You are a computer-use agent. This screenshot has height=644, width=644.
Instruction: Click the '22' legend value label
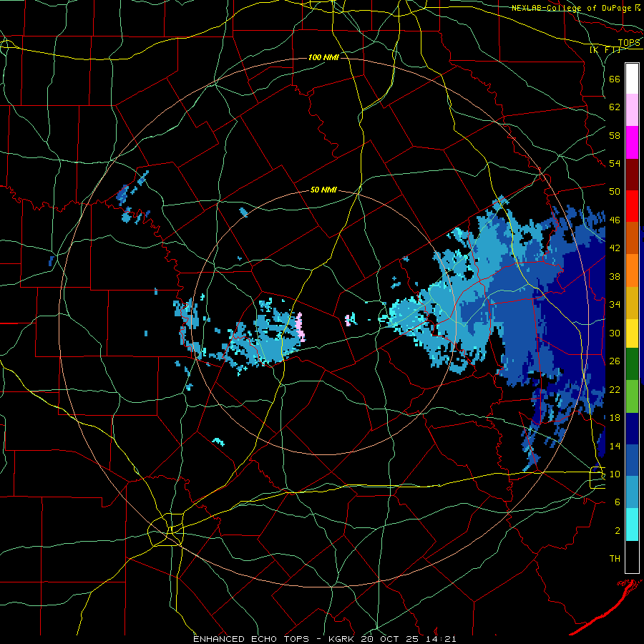(x=615, y=389)
